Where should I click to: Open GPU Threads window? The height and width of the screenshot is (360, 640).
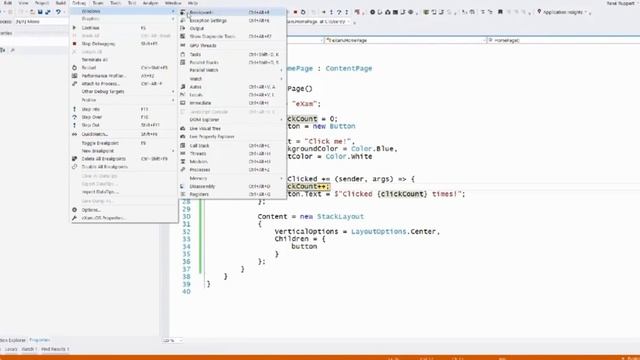(231, 46)
